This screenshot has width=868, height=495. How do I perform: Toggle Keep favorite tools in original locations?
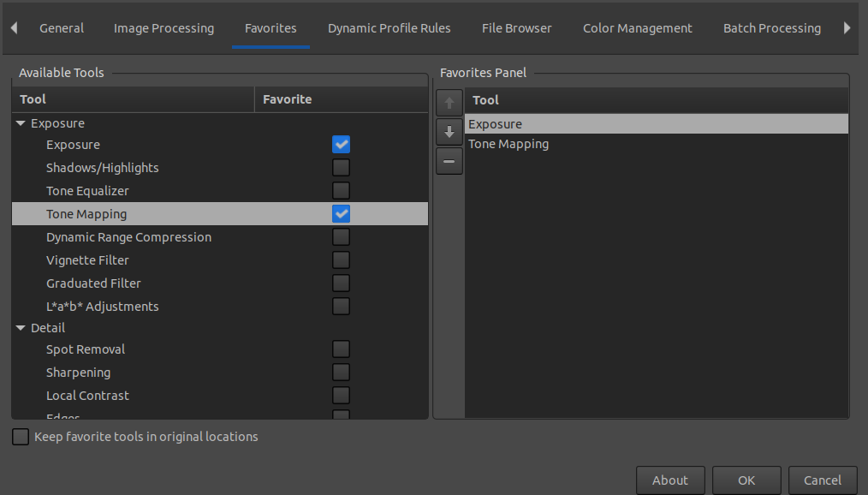click(x=21, y=437)
